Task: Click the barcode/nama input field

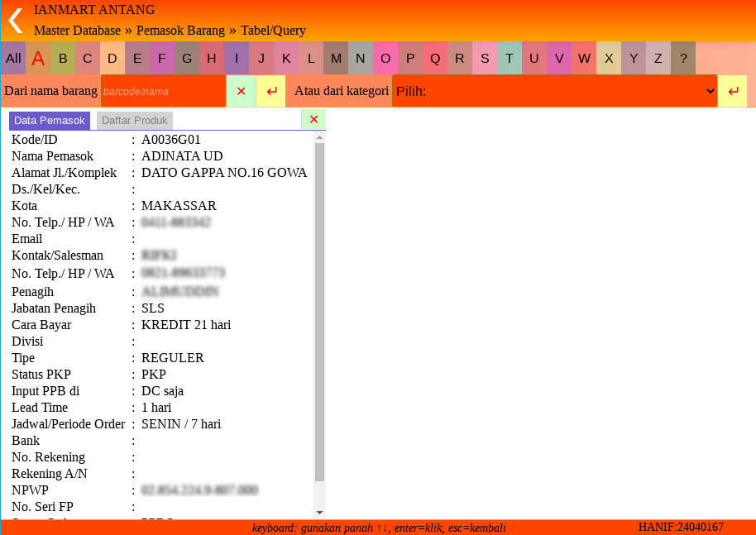Action: click(x=163, y=91)
